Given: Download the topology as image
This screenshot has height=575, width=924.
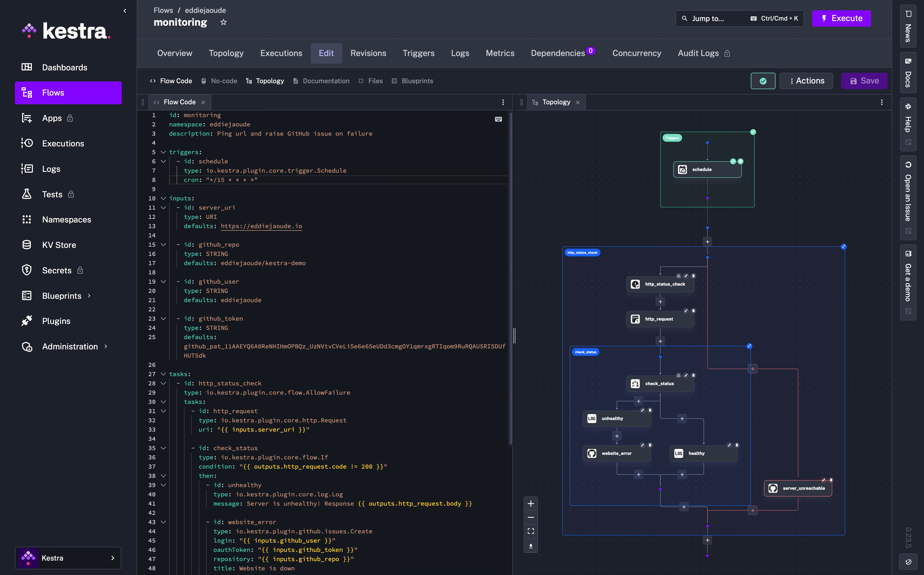Looking at the screenshot, I should tap(530, 546).
